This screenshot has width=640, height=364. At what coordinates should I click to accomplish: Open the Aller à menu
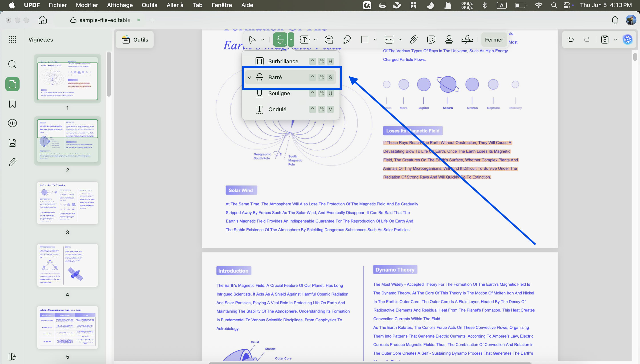(x=175, y=5)
